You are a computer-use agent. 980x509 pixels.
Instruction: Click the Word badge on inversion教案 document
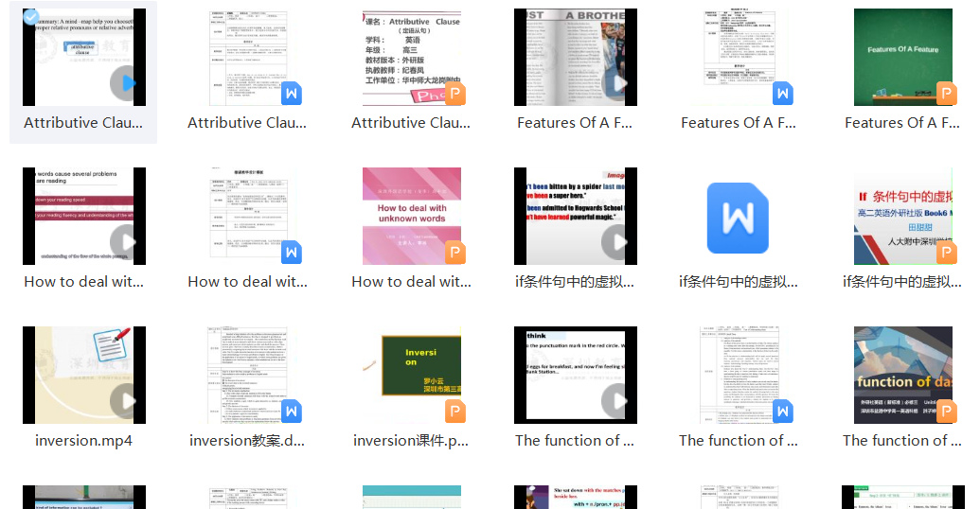pyautogui.click(x=292, y=412)
